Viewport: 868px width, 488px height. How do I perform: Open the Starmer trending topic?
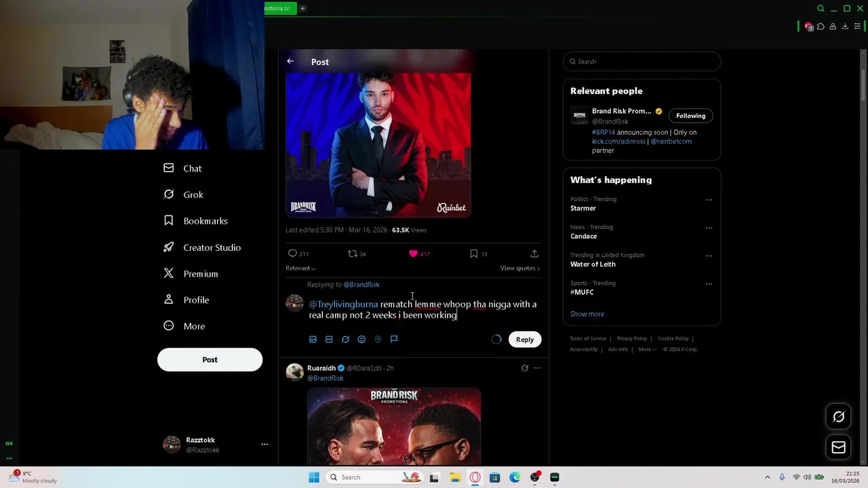(x=583, y=208)
